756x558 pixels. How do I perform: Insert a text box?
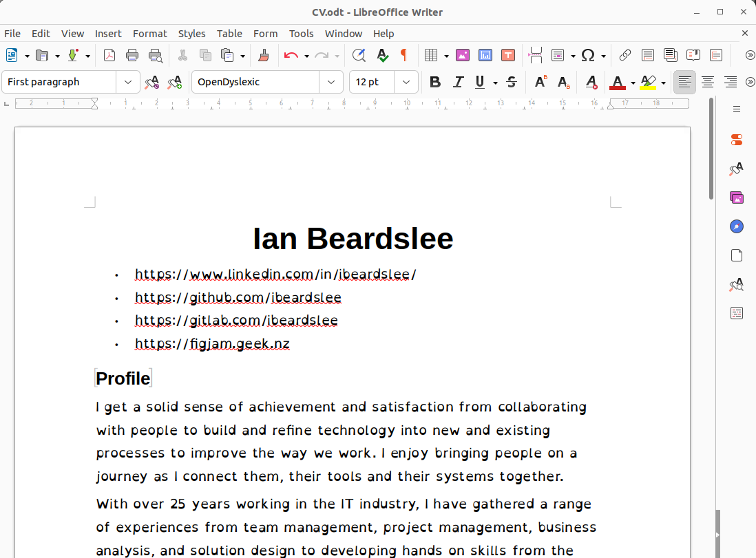[508, 55]
